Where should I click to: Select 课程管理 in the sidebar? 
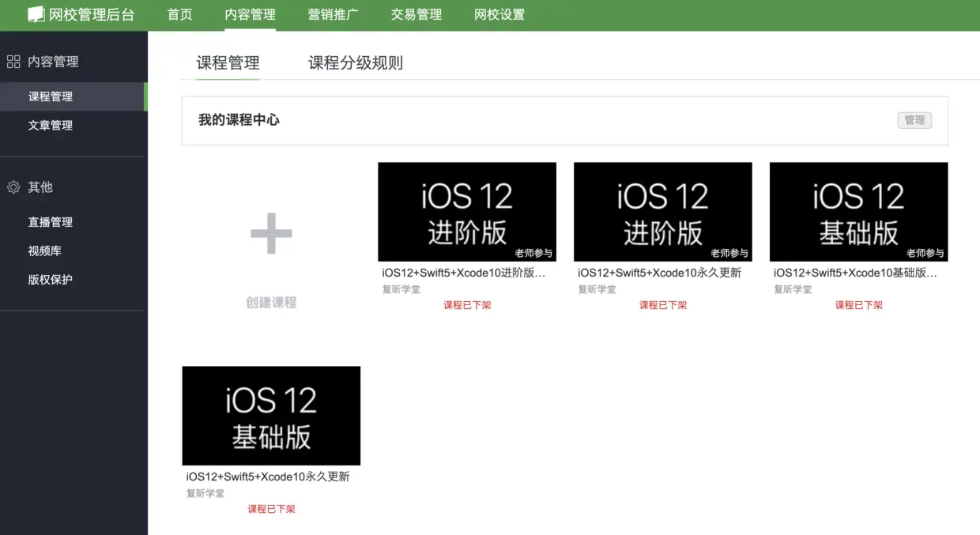click(73, 96)
